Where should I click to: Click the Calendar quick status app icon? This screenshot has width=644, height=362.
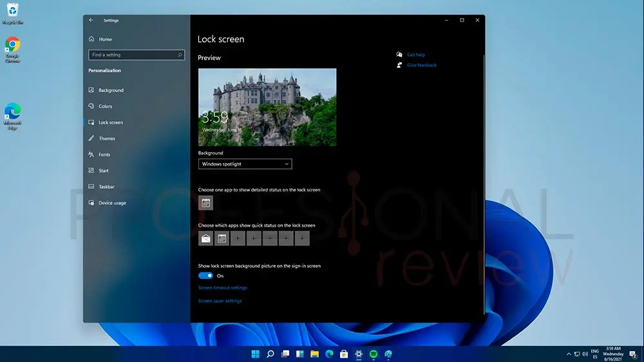pyautogui.click(x=222, y=238)
